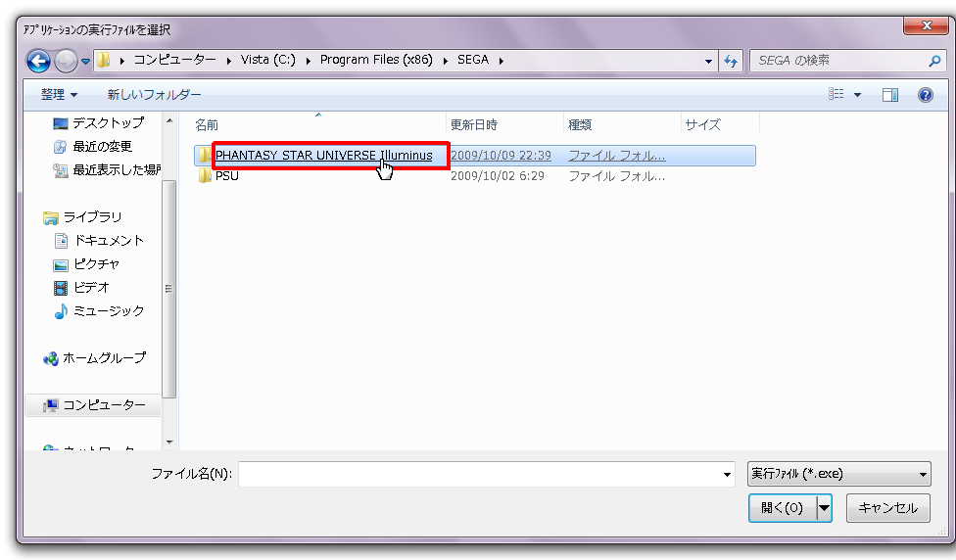Open the dropdown arrow beside 開く(O)
This screenshot has width=956, height=560.
pos(825,507)
